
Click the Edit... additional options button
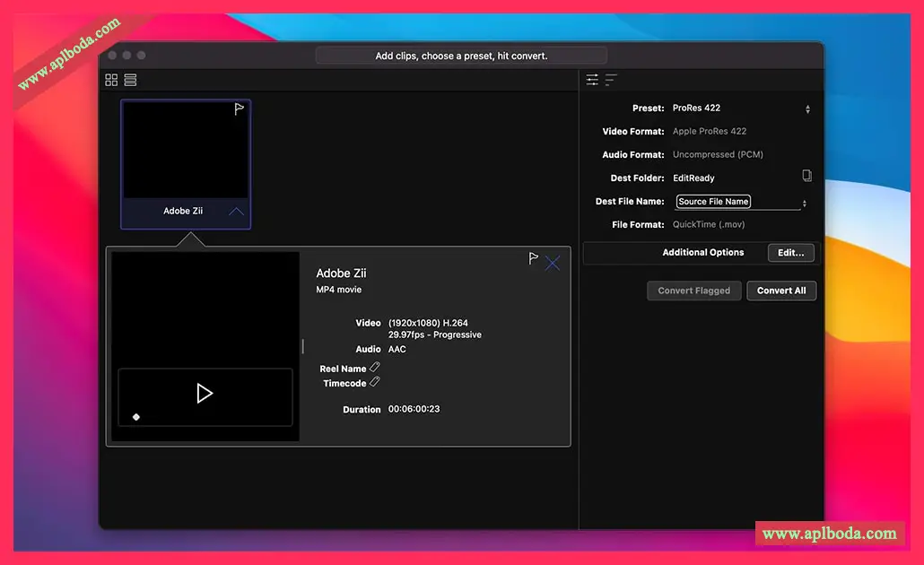(790, 253)
